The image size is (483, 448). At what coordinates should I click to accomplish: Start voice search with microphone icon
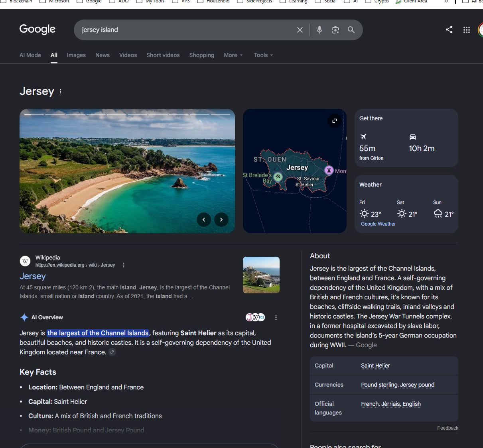(319, 30)
